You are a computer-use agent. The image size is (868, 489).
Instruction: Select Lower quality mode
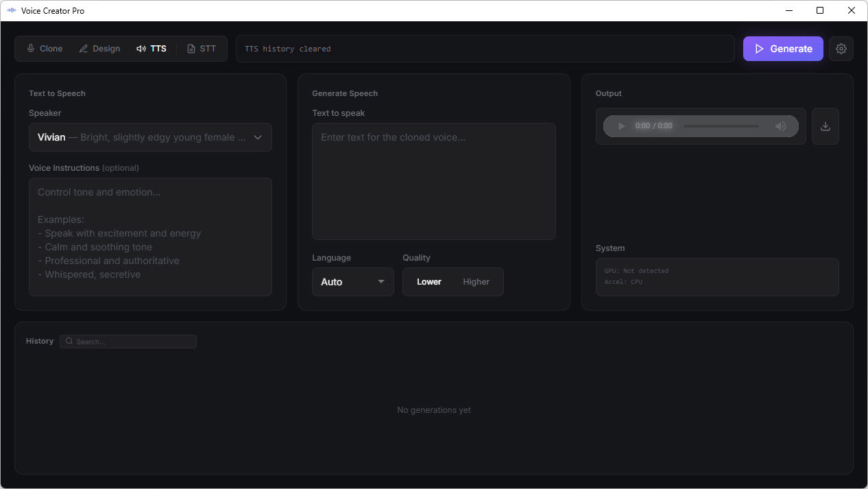pyautogui.click(x=429, y=281)
